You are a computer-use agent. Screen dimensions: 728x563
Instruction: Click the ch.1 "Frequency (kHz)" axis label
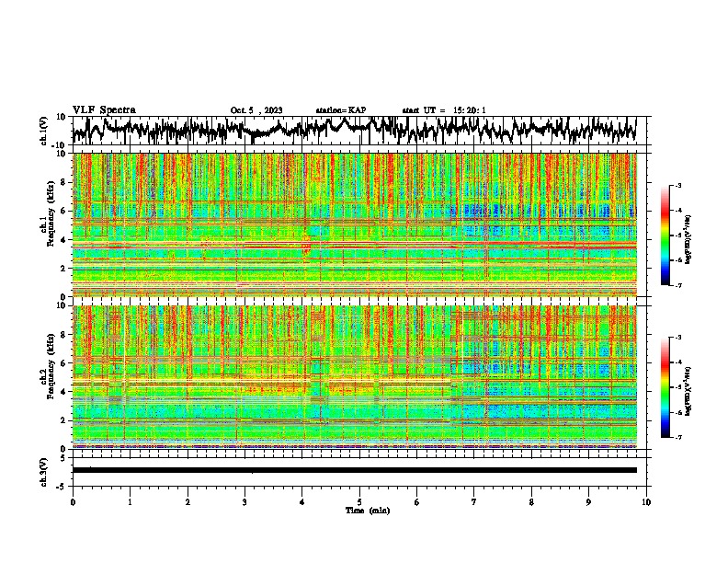point(51,214)
